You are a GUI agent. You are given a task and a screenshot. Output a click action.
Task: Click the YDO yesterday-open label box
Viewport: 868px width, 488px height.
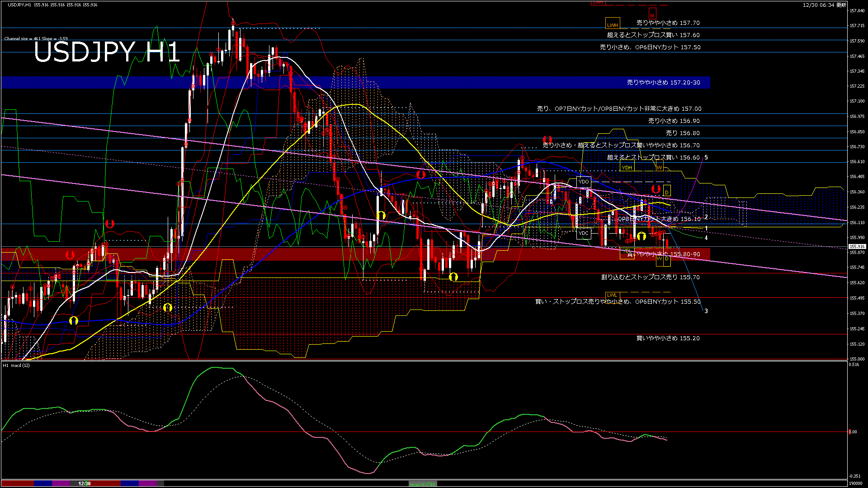click(583, 181)
